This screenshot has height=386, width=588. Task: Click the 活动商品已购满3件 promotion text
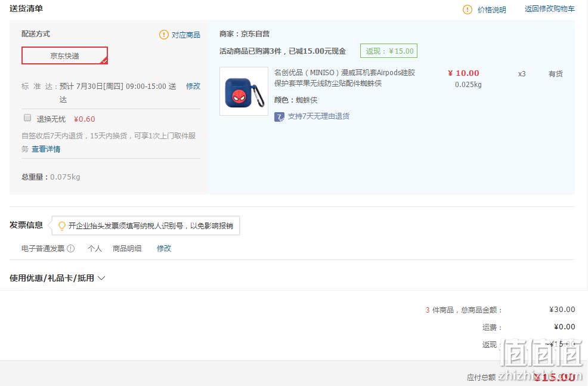coord(283,51)
